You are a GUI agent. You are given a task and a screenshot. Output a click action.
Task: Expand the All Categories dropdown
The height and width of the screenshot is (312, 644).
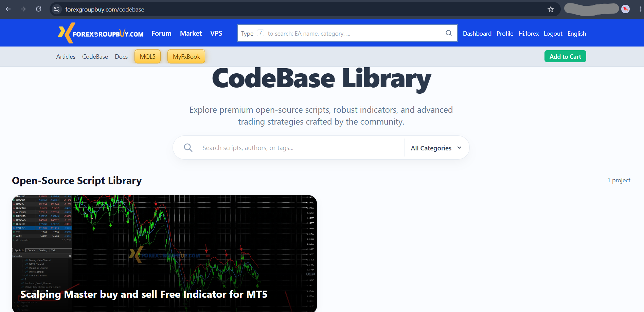coord(436,148)
